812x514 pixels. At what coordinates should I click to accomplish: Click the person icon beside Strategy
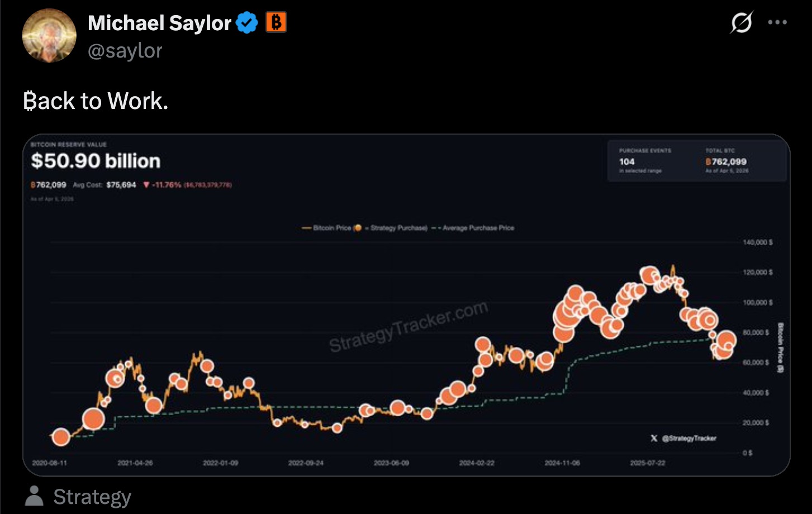[35, 496]
